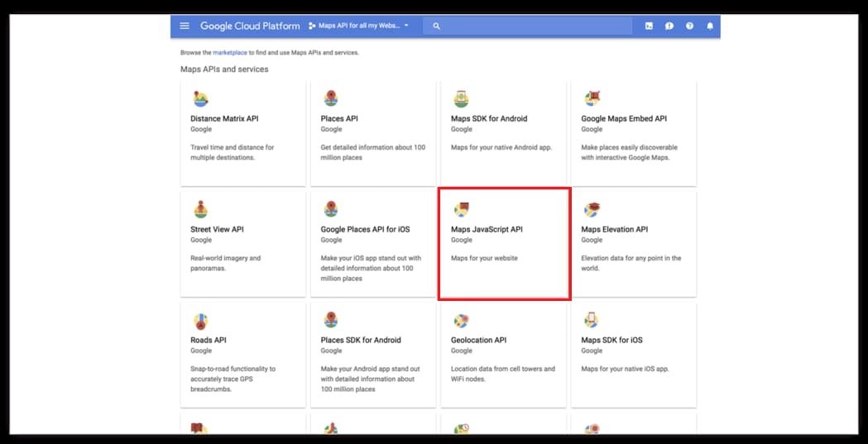This screenshot has height=444, width=868.
Task: Click 'Maps for your website' description
Action: point(484,258)
